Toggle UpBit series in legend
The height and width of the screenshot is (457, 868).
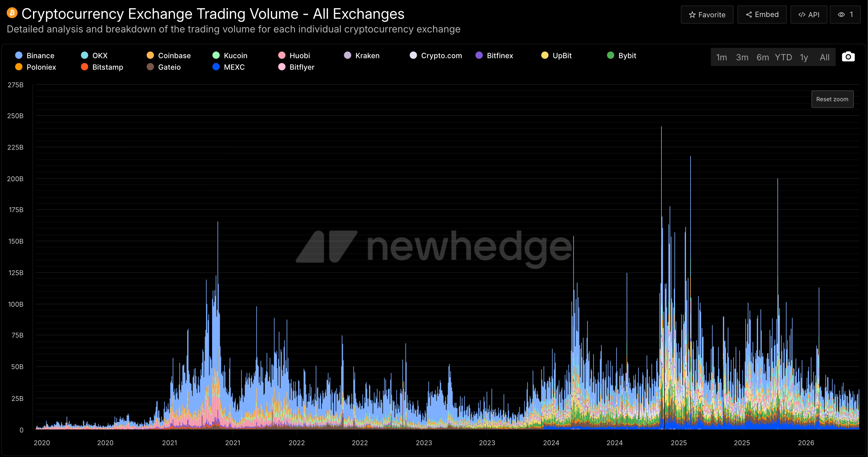click(556, 56)
